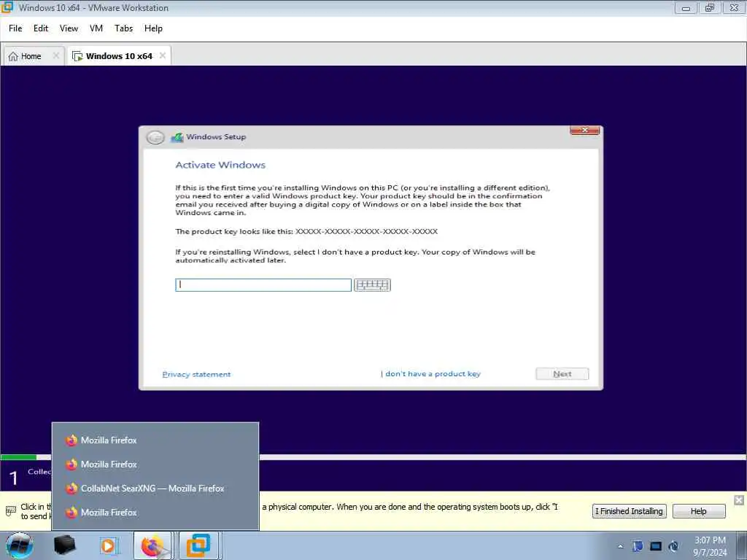Open the VM menu
The image size is (747, 560).
pyautogui.click(x=96, y=28)
